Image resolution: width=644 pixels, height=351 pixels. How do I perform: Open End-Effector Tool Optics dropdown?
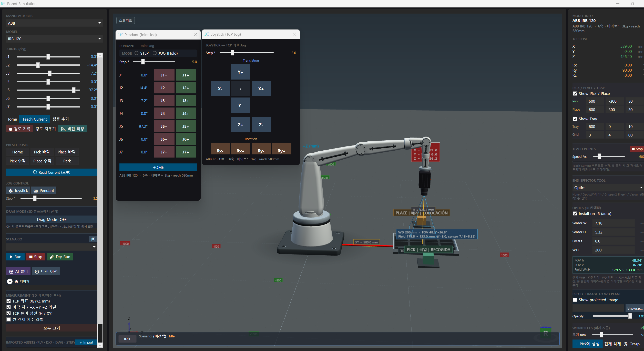(x=608, y=188)
